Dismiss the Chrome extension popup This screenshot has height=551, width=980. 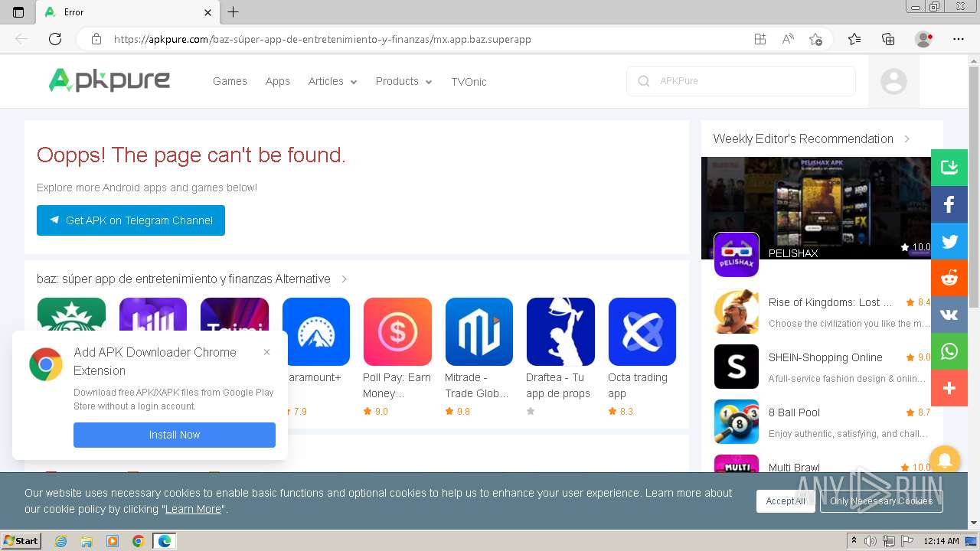click(x=266, y=352)
